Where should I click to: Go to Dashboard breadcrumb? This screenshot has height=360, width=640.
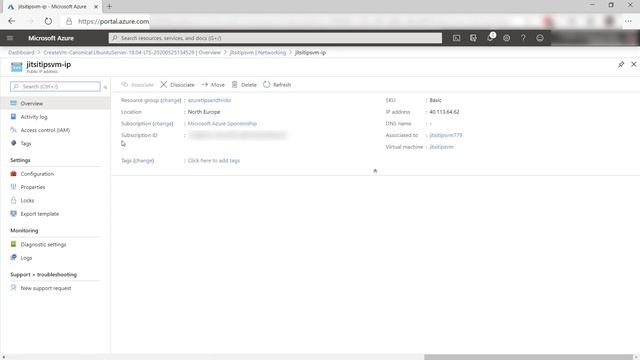click(x=21, y=53)
